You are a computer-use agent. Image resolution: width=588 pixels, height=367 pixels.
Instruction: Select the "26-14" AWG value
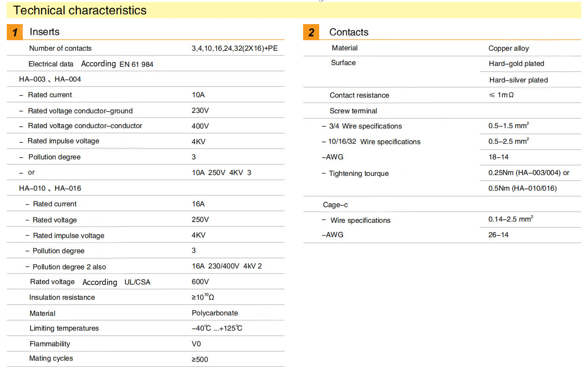[x=499, y=235]
